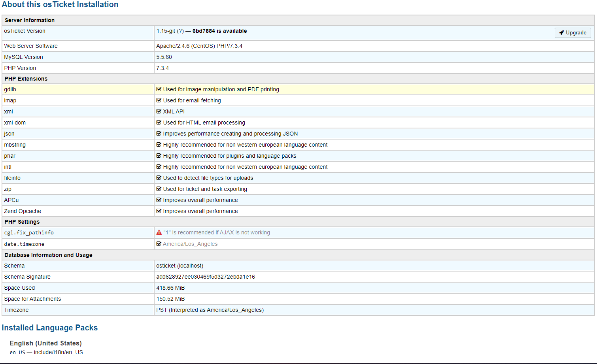The width and height of the screenshot is (597, 364).
Task: Select the 'Schema Signature' label
Action: pos(27,277)
